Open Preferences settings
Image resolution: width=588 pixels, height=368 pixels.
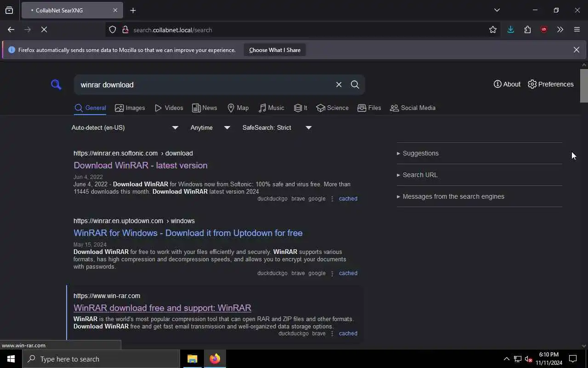[551, 84]
